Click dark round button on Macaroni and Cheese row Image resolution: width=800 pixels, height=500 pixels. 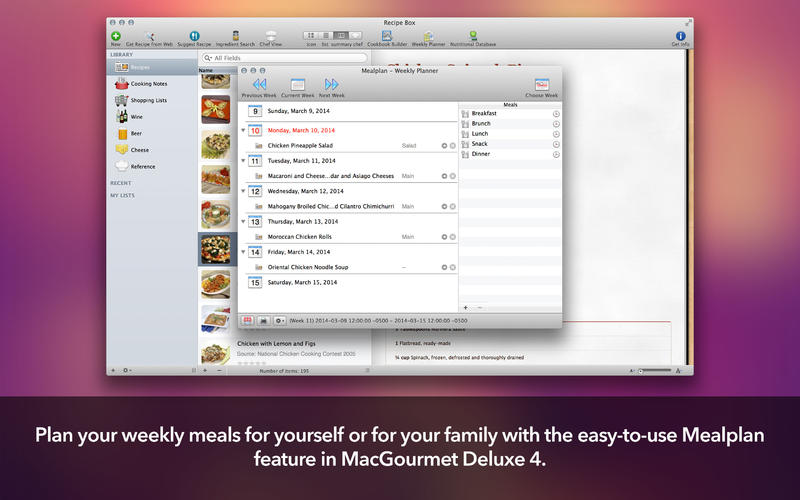pos(444,176)
